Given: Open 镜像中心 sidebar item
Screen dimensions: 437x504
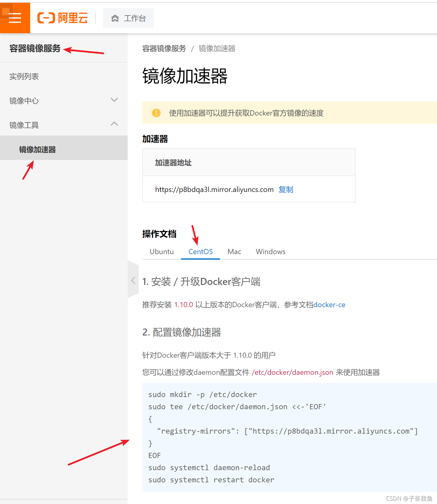Looking at the screenshot, I should [x=64, y=101].
